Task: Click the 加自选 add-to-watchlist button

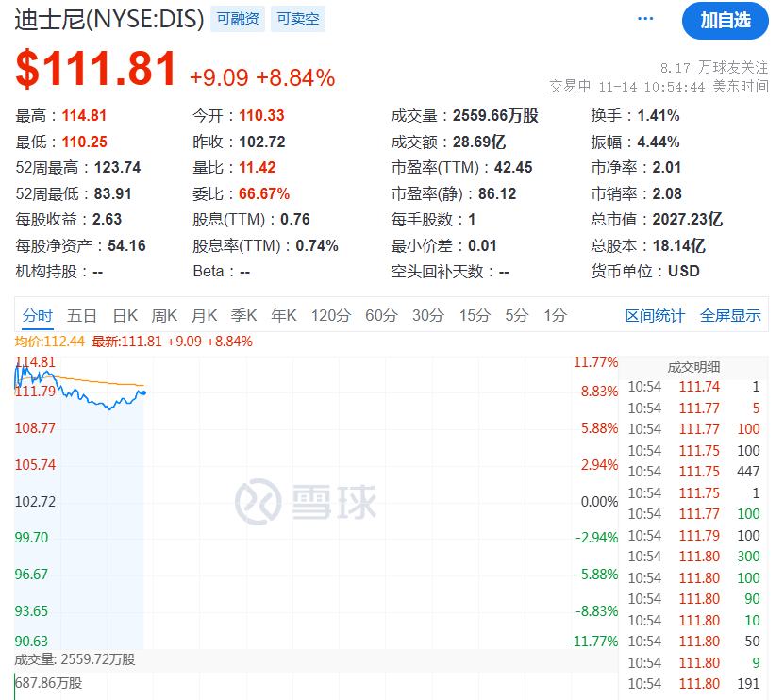Action: coord(725,21)
